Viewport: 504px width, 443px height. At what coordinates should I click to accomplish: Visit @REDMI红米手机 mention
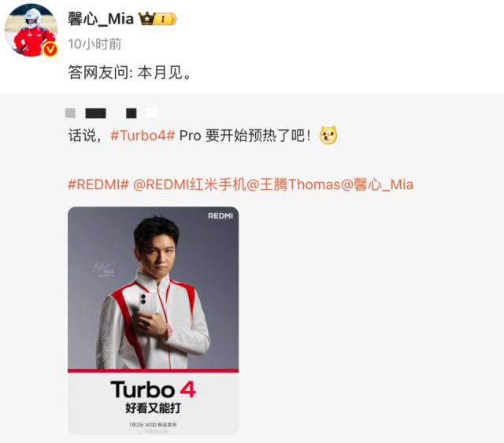190,184
